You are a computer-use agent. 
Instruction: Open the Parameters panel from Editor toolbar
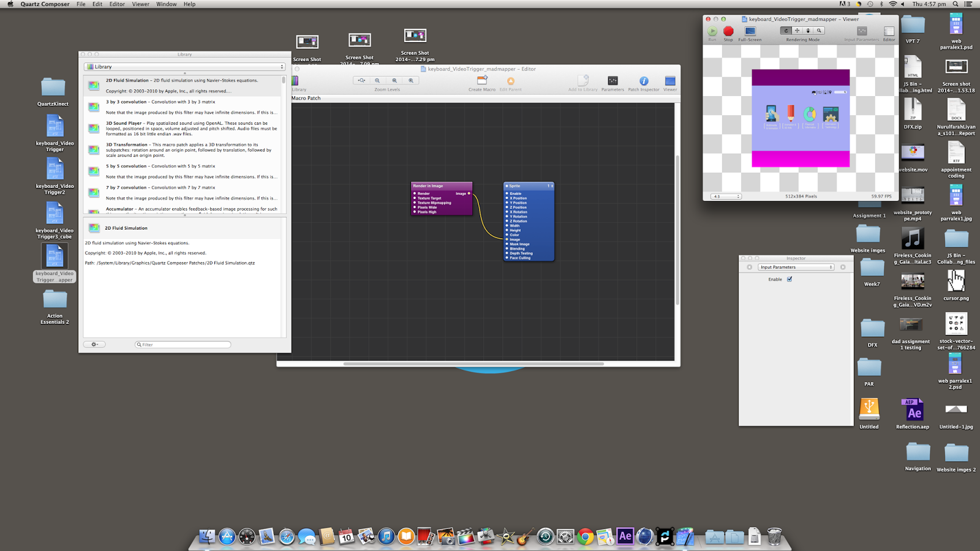coord(612,81)
